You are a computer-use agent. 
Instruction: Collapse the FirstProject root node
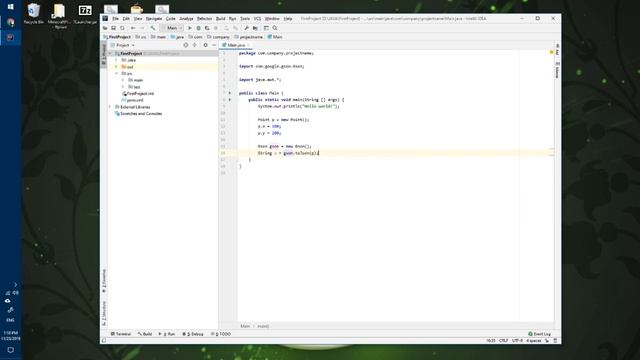[111, 53]
